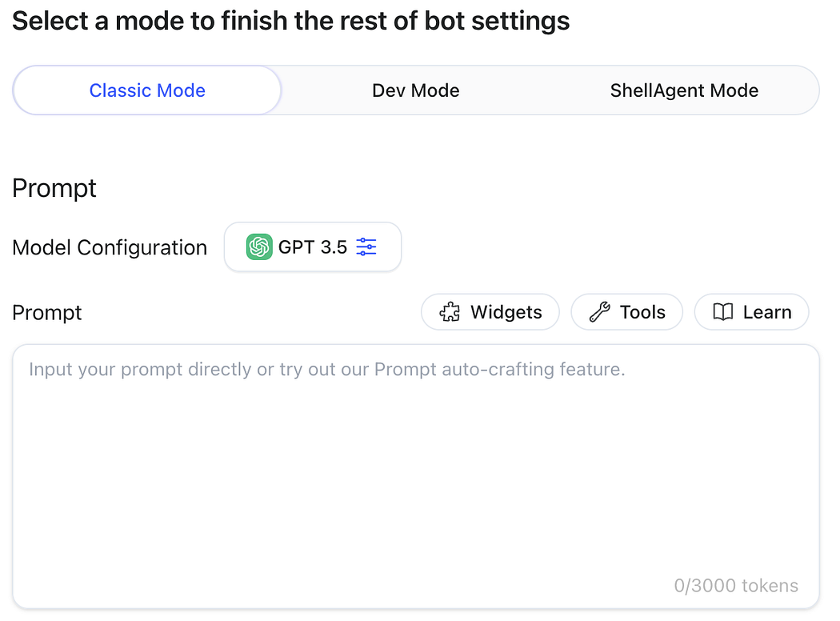
Task: Open model settings via the sliders icon
Action: [366, 247]
